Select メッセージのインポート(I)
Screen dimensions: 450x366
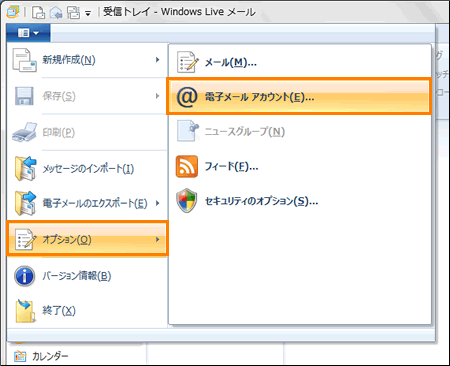pos(87,168)
